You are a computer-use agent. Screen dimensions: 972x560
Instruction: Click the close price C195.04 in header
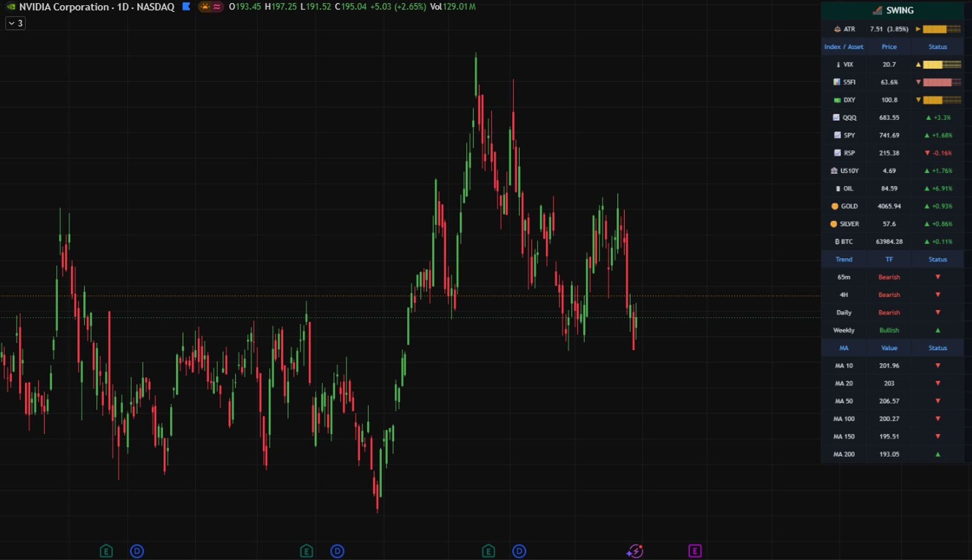pos(351,7)
